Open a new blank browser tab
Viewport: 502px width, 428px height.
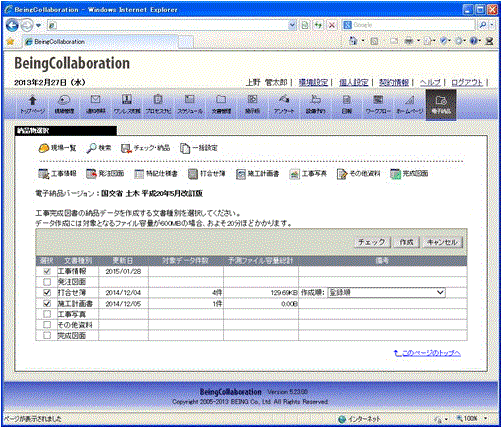click(x=186, y=42)
